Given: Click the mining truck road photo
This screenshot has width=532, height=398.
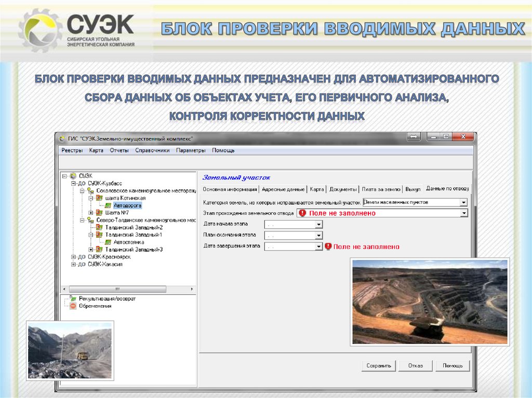Looking at the screenshot, I should pos(70,351).
